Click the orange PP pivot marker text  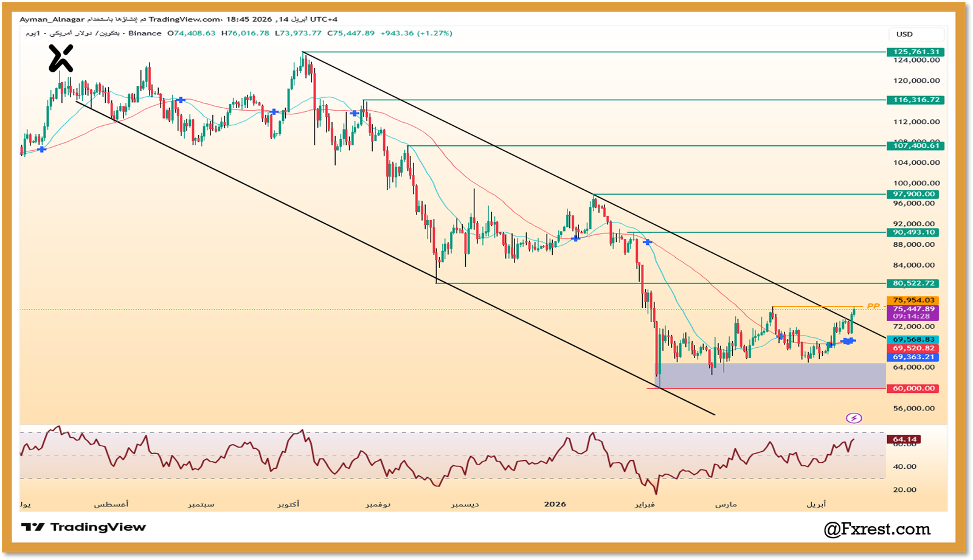[x=873, y=306]
